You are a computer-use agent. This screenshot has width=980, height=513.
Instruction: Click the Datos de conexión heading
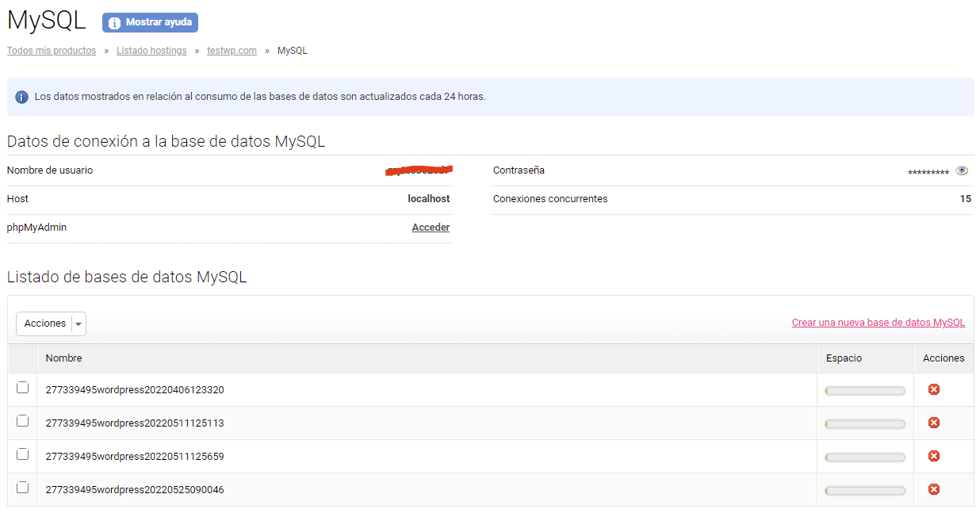pos(167,142)
